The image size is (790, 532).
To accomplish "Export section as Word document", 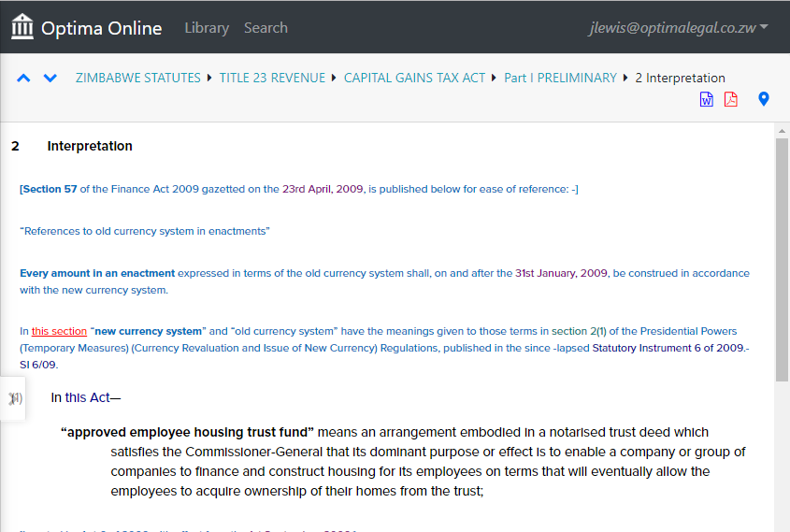I will [x=707, y=100].
